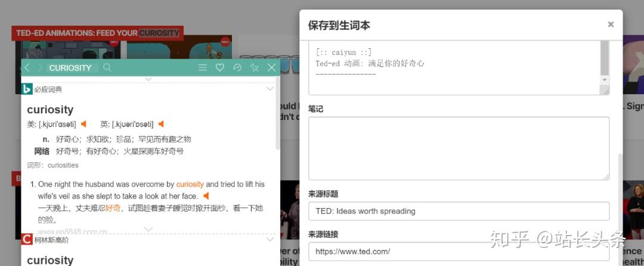This screenshot has width=644, height=266.
Task: Click the CURIOSITY search word field
Action: 72,68
